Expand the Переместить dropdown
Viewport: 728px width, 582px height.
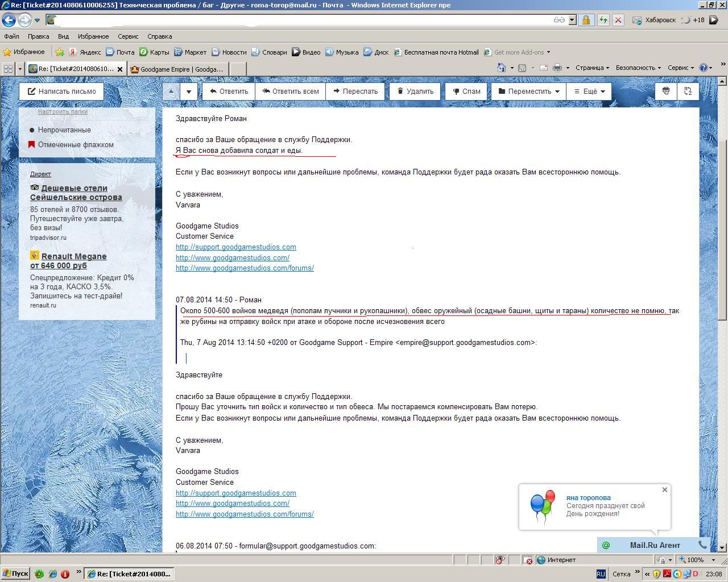click(x=529, y=91)
